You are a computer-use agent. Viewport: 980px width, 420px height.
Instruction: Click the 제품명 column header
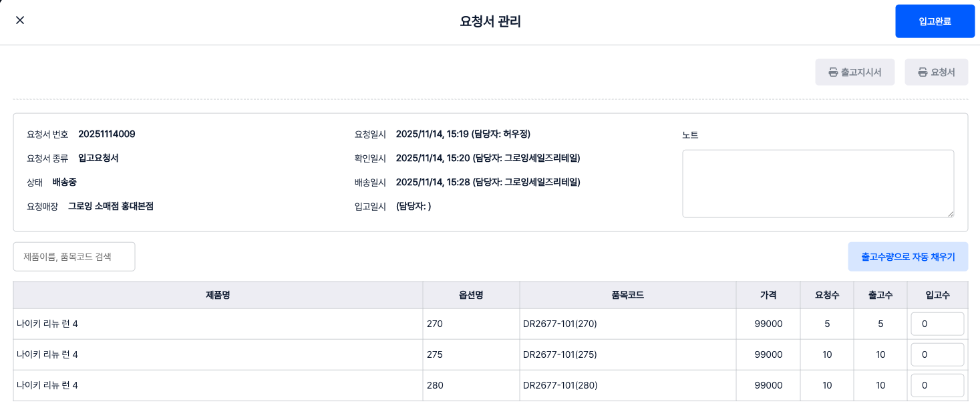[218, 295]
